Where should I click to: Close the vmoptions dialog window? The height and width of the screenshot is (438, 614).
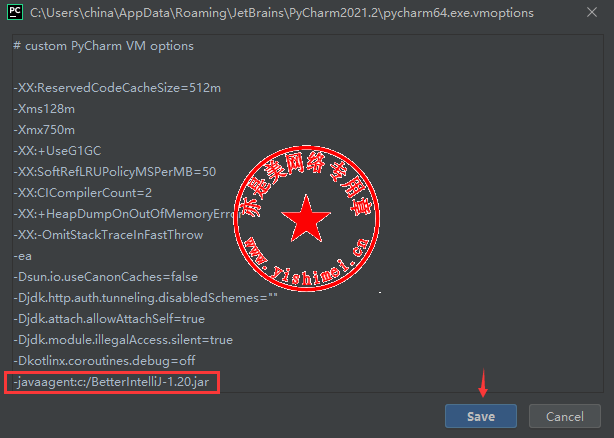[592, 13]
